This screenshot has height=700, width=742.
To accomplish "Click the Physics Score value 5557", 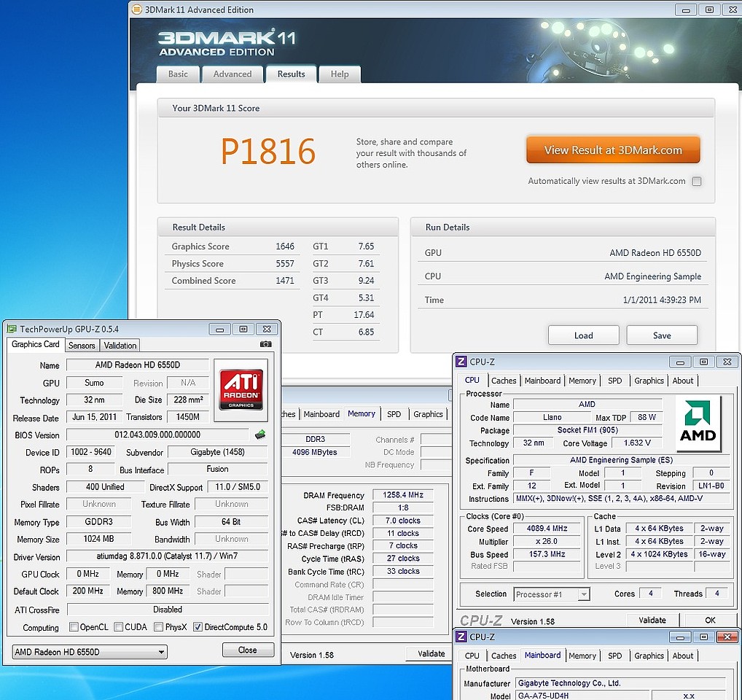I will pos(285,264).
